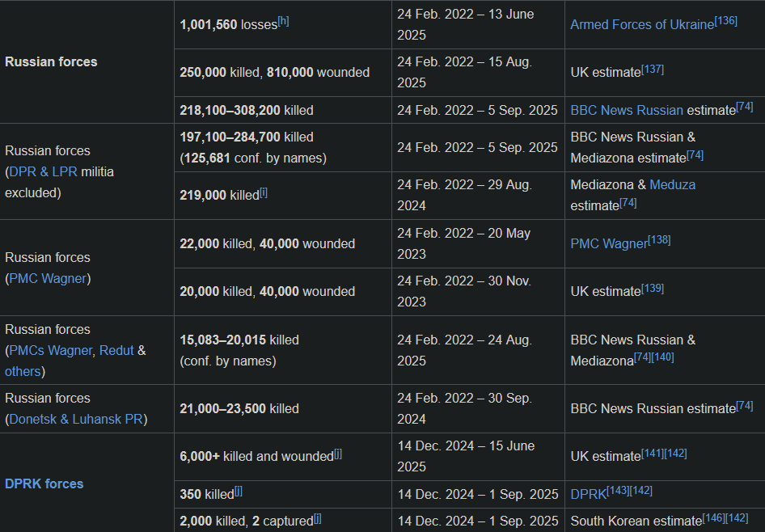Viewport: 765px width, 532px height.
Task: Click '218,100–308,200 killed' text
Action: point(247,111)
